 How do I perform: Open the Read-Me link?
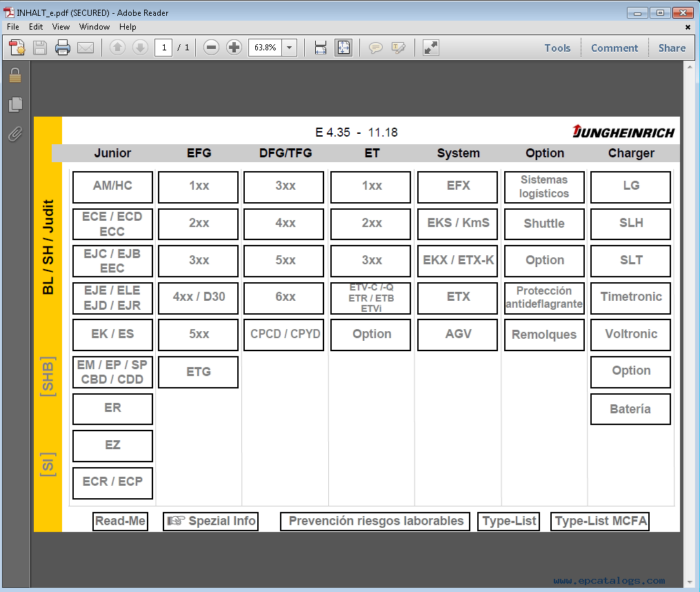tap(120, 522)
